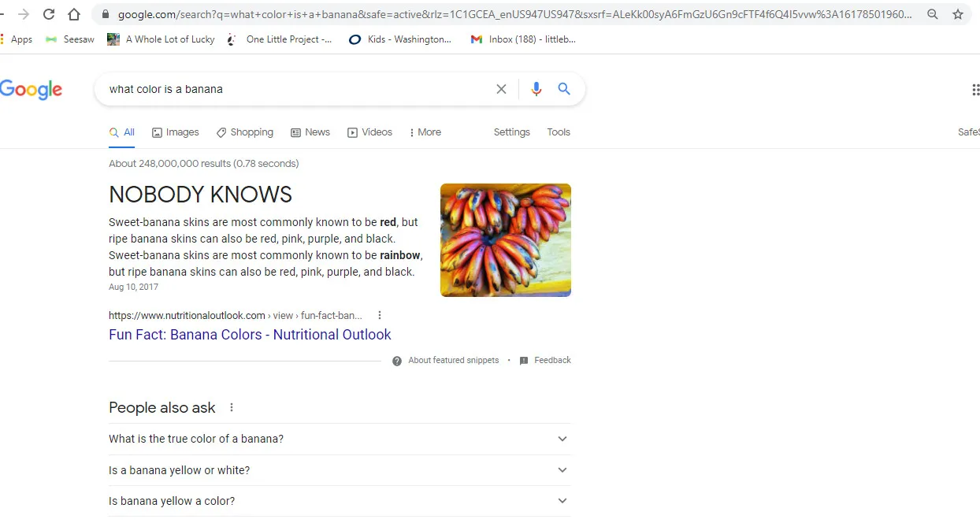Open the SafeSearch label at right
This screenshot has width=980, height=523.
(x=969, y=132)
